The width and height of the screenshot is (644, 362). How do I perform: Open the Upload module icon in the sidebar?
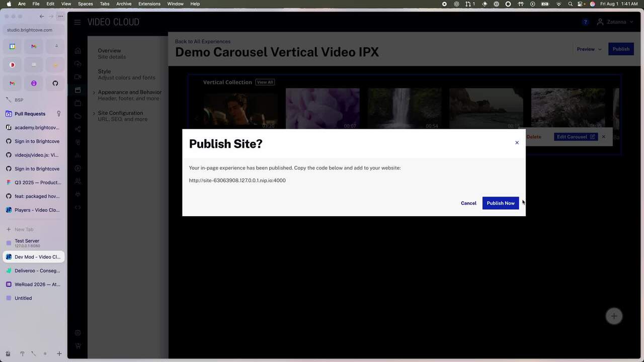pos(77,64)
